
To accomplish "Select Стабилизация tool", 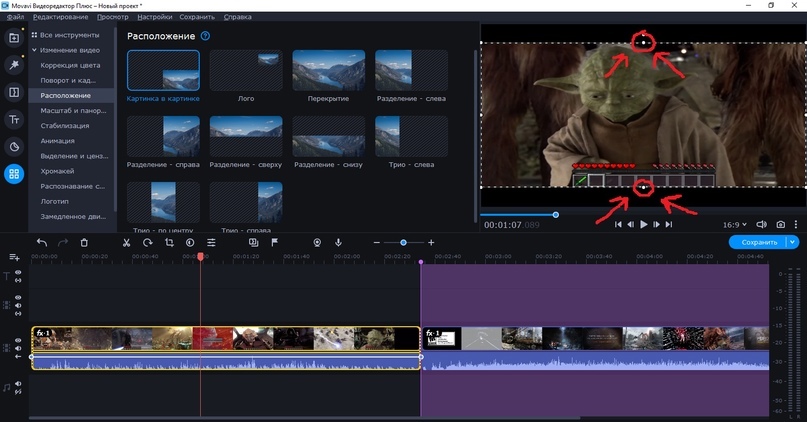I will (65, 126).
